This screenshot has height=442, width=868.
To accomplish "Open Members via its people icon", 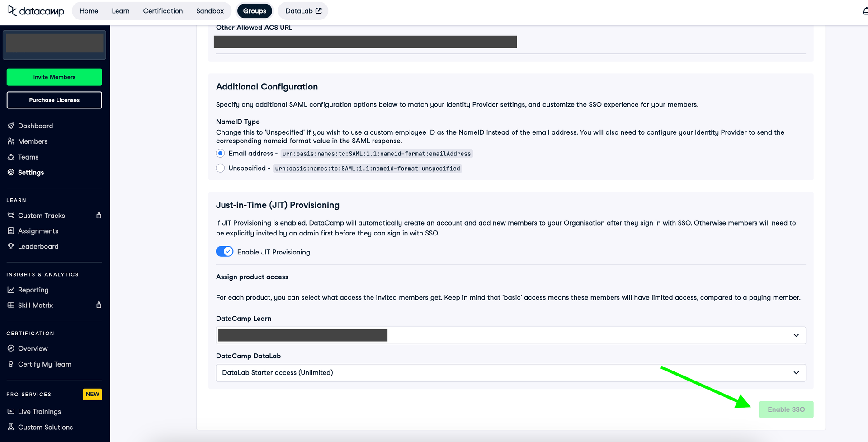I will pos(11,141).
